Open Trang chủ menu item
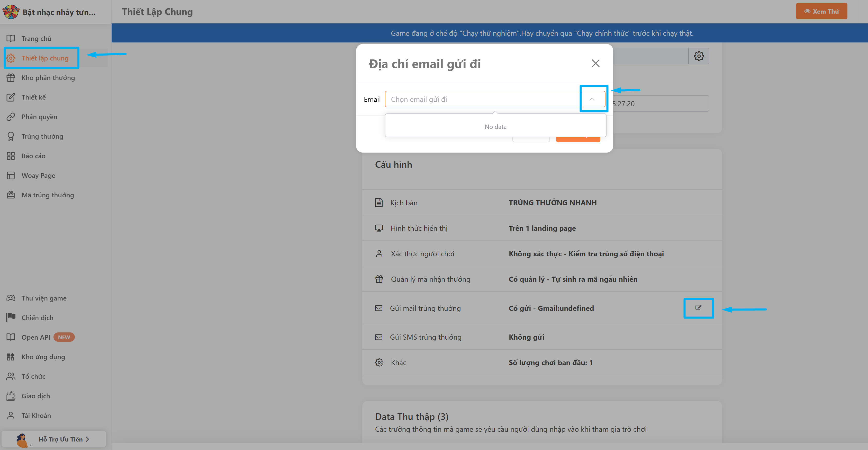The height and width of the screenshot is (450, 868). tap(36, 39)
